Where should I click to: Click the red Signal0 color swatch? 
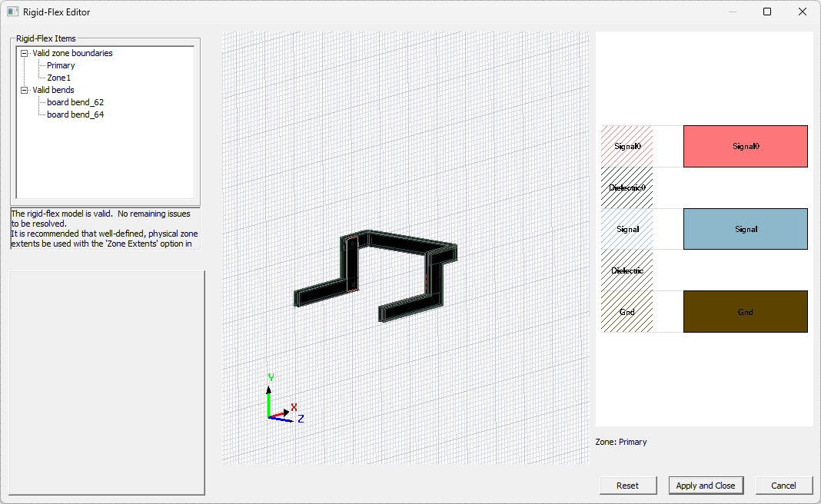click(x=744, y=146)
